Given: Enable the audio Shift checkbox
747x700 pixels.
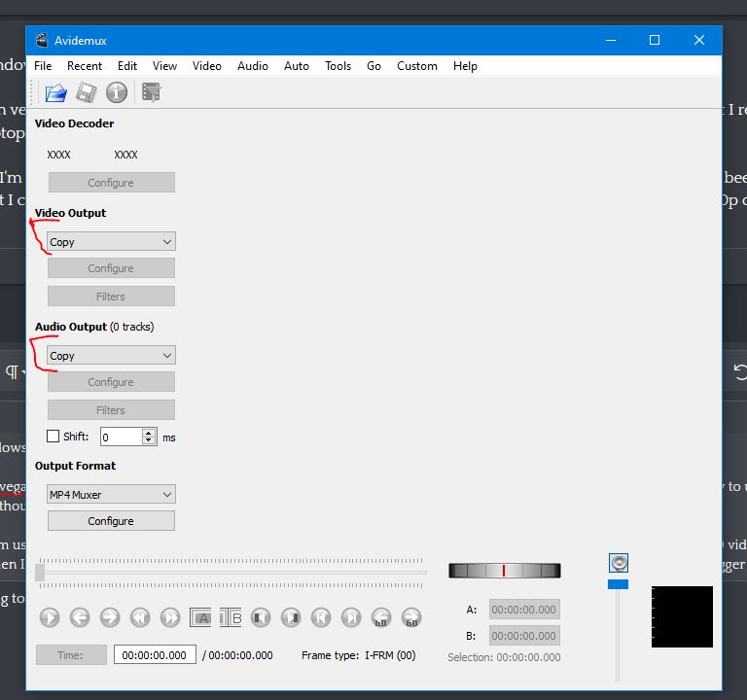Looking at the screenshot, I should (53, 437).
